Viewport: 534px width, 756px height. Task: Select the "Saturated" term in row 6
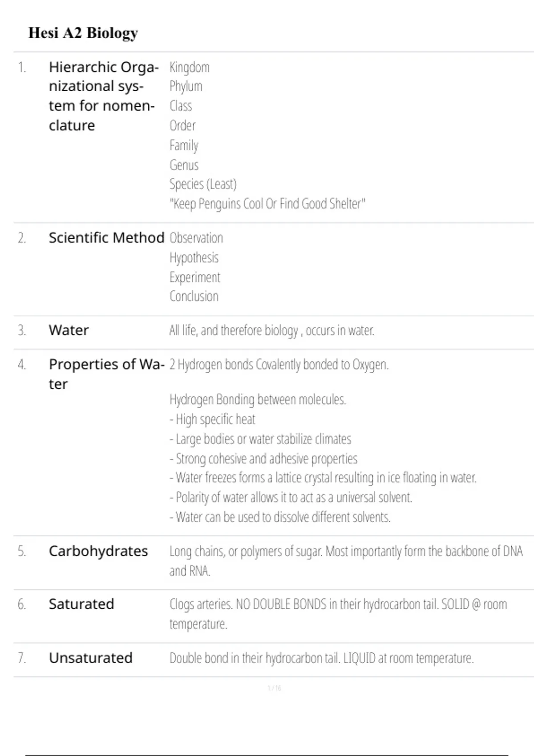[x=81, y=604]
